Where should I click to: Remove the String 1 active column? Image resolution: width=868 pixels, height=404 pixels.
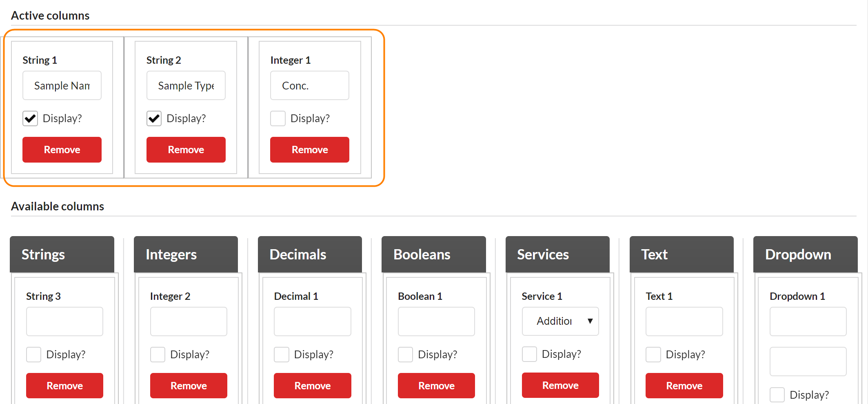point(62,150)
